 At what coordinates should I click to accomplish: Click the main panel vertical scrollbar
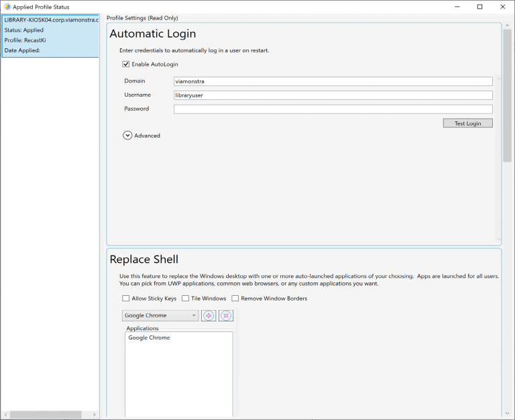click(x=507, y=94)
